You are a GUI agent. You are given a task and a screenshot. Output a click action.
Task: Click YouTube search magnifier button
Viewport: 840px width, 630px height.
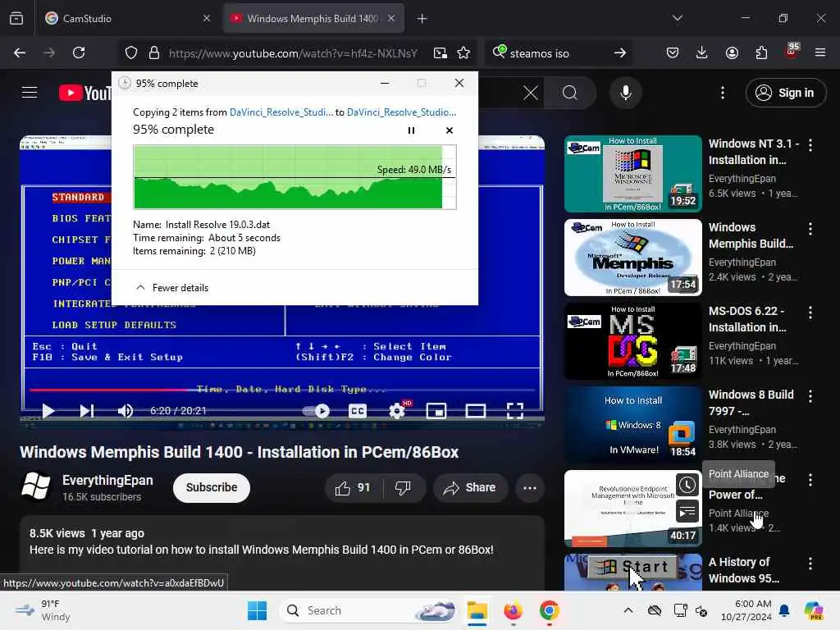[570, 94]
